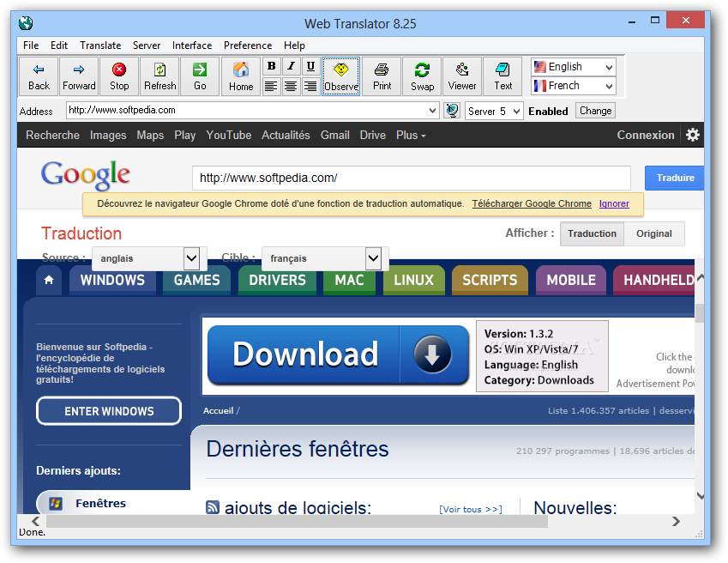728x563 pixels.
Task: Align text left in the toolbar
Action: 272,86
